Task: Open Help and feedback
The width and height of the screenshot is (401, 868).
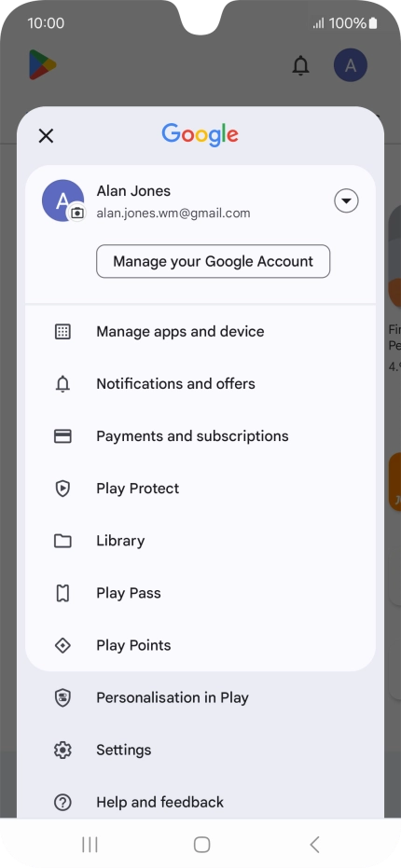Action: (x=200, y=802)
